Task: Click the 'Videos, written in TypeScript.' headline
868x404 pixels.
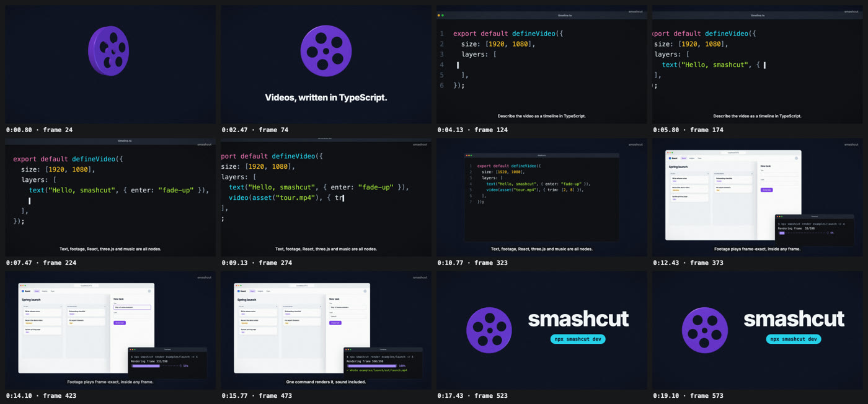Action: [326, 97]
